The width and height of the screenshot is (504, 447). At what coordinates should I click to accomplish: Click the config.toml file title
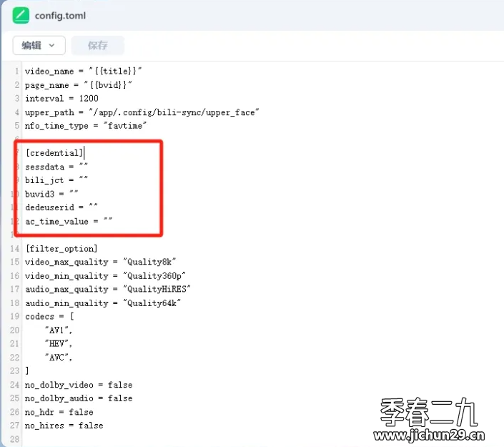[x=60, y=16]
